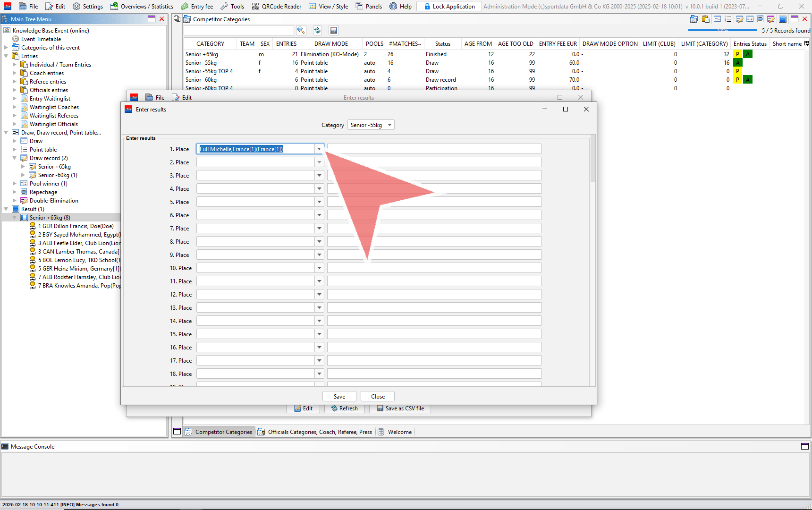
Task: Click the numbered list icon in top-right toolbar
Action: pyautogui.click(x=728, y=19)
